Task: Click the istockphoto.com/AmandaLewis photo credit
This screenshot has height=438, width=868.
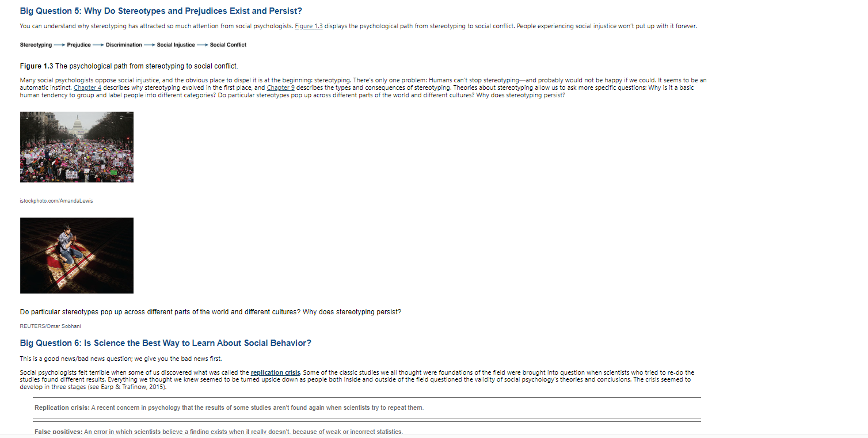Action: click(56, 201)
